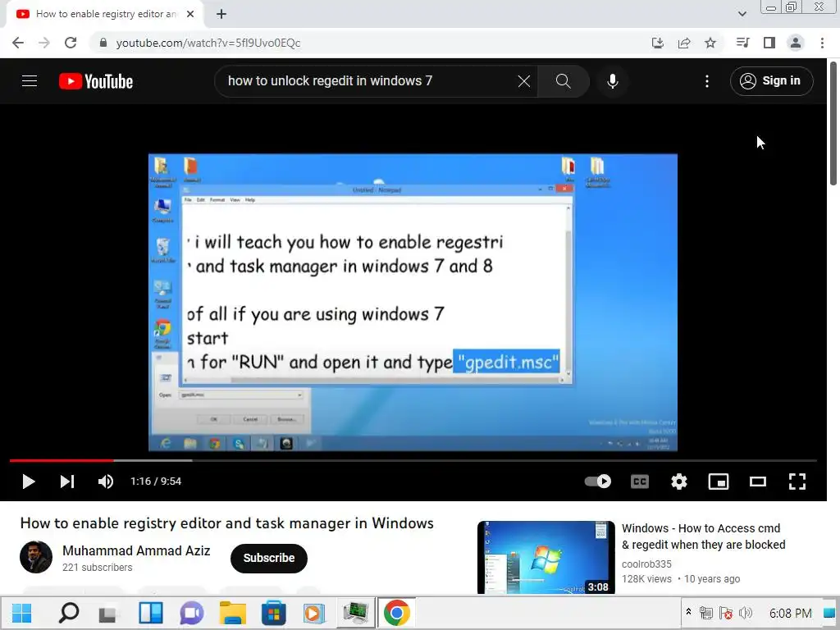Screen dimensions: 840x630
Task: Expand the Chrome tab search chevron
Action: click(742, 15)
